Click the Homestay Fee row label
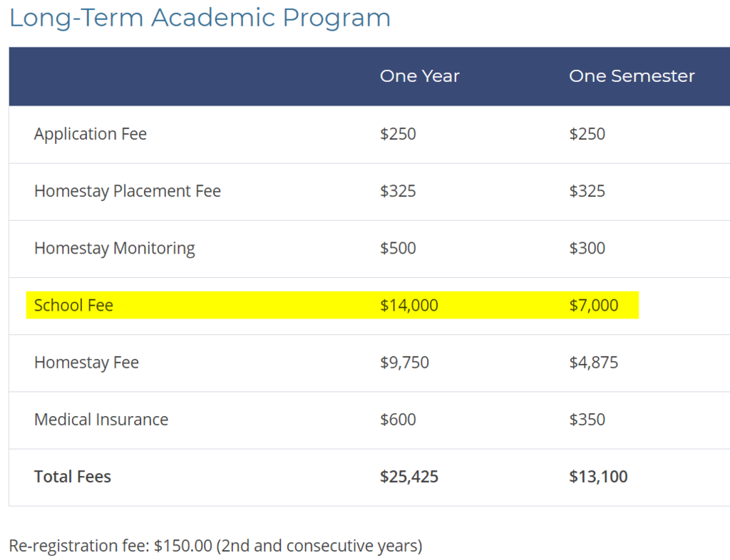This screenshot has width=730, height=560. click(x=86, y=363)
